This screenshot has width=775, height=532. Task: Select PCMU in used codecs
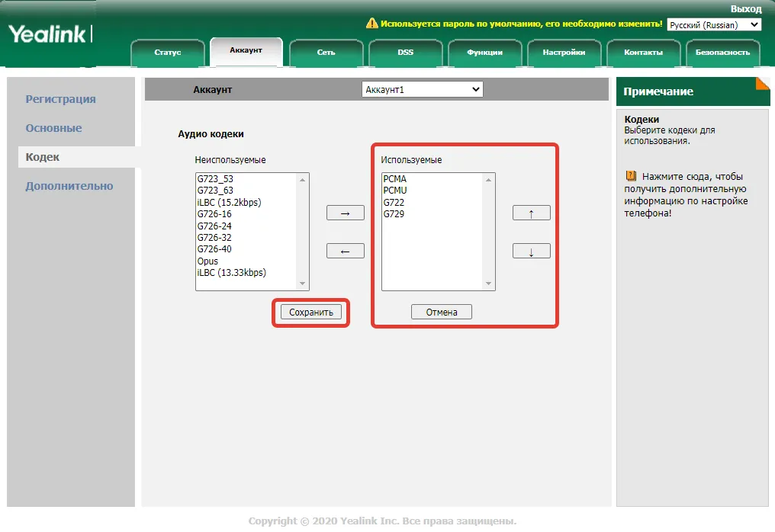tap(432, 191)
